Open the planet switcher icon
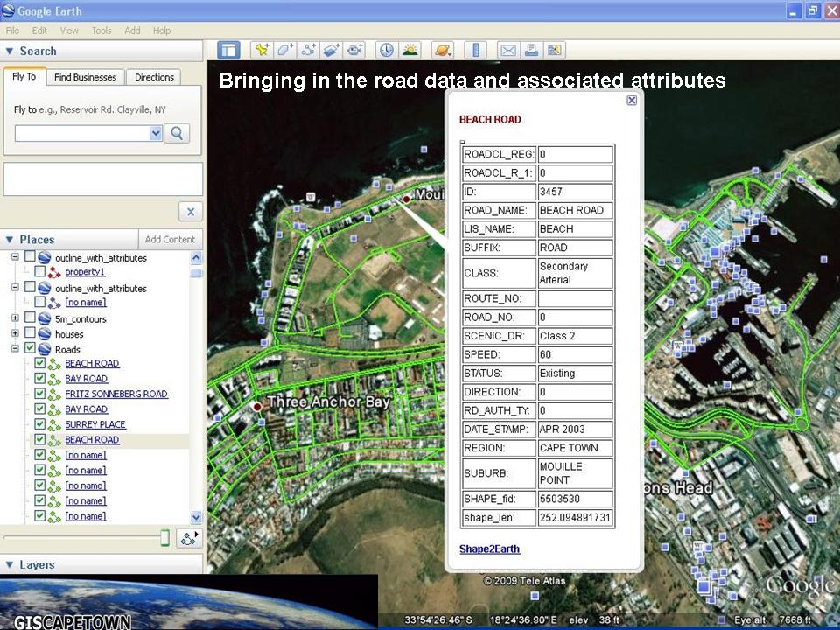Viewport: 840px width, 630px height. [x=443, y=51]
